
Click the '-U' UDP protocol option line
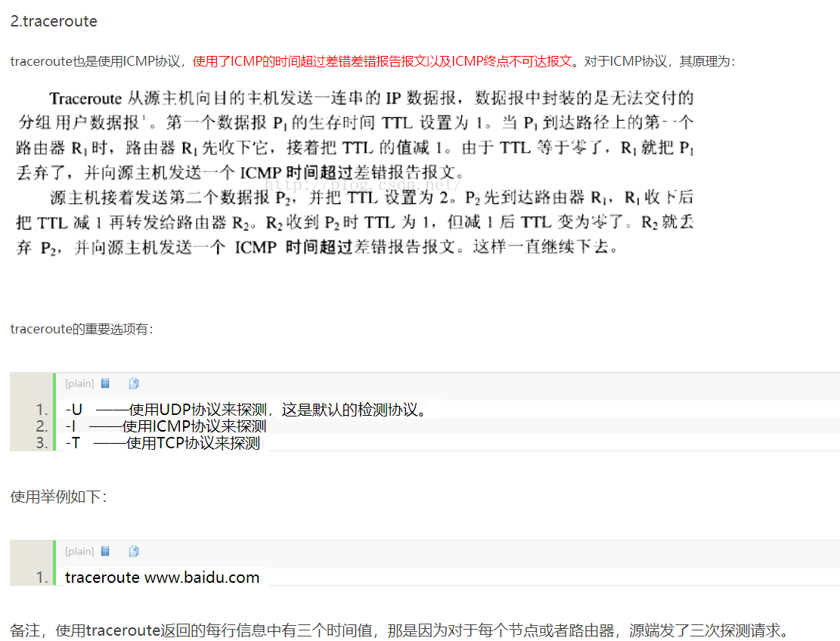click(246, 410)
